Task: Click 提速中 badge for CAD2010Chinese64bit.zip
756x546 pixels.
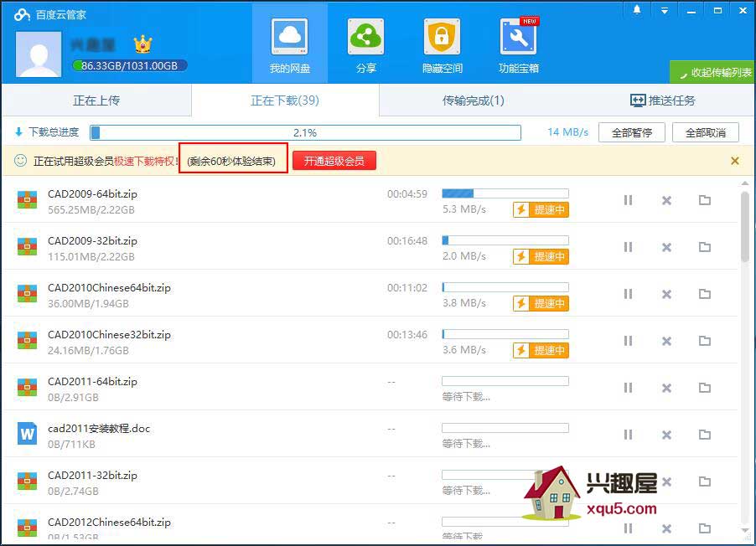Action: coord(541,303)
